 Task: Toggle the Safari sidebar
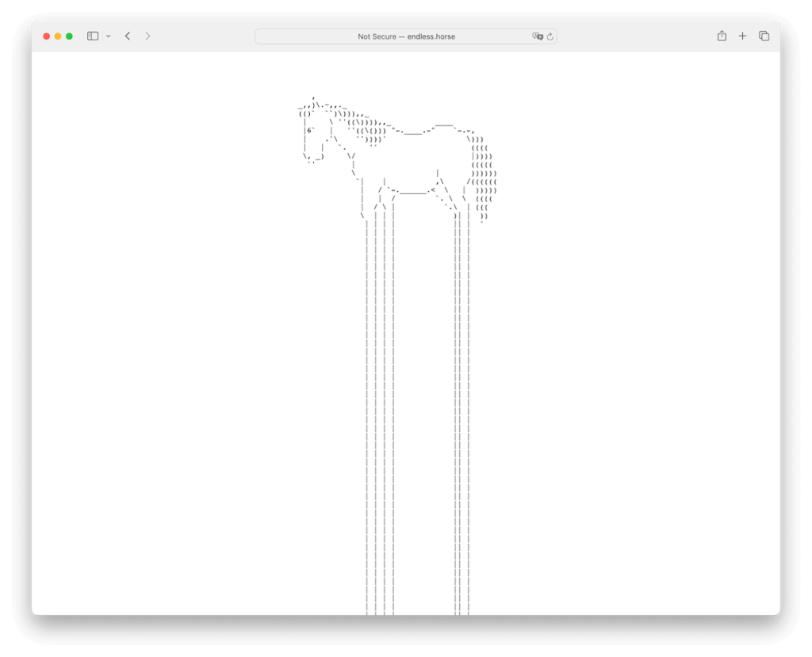tap(93, 36)
